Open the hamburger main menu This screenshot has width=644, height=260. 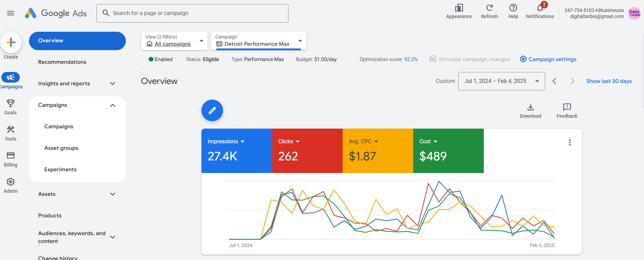pos(11,13)
